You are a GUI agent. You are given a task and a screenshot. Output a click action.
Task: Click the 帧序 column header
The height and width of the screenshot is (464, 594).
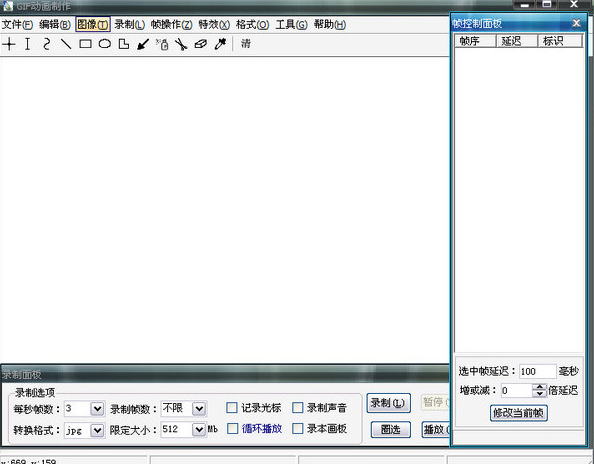(x=475, y=41)
